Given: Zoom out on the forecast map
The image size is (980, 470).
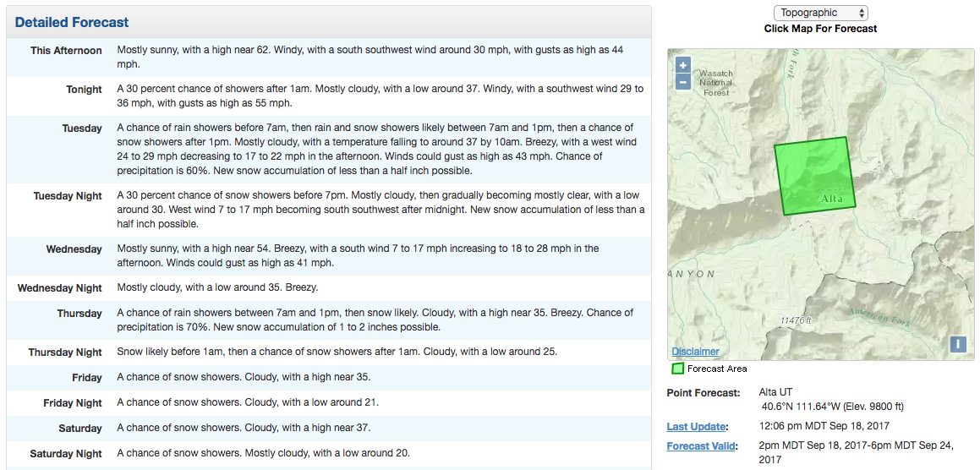Looking at the screenshot, I should [683, 82].
